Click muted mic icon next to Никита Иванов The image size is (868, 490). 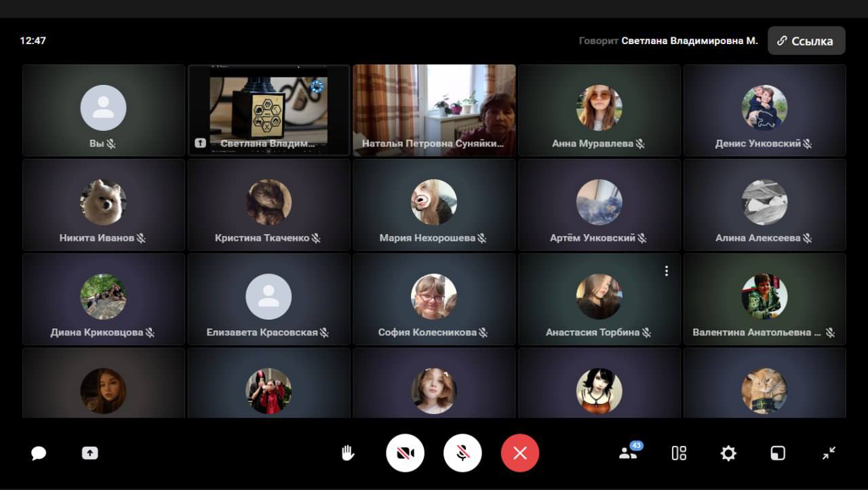(x=142, y=238)
